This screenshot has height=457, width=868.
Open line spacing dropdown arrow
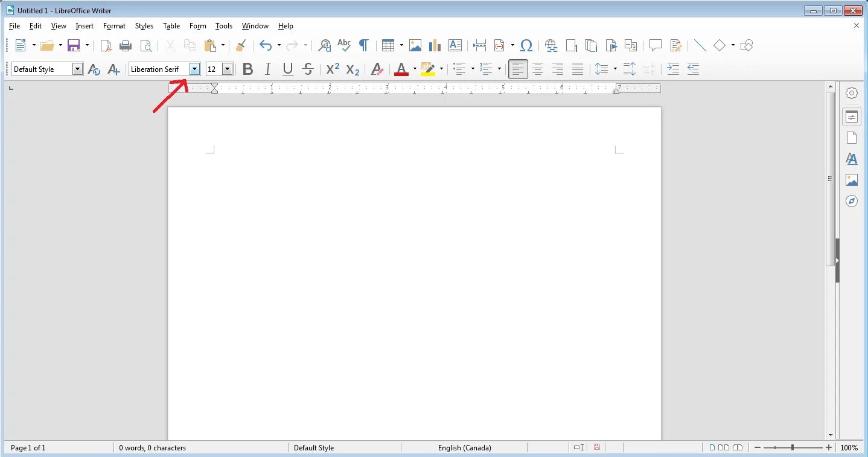615,69
